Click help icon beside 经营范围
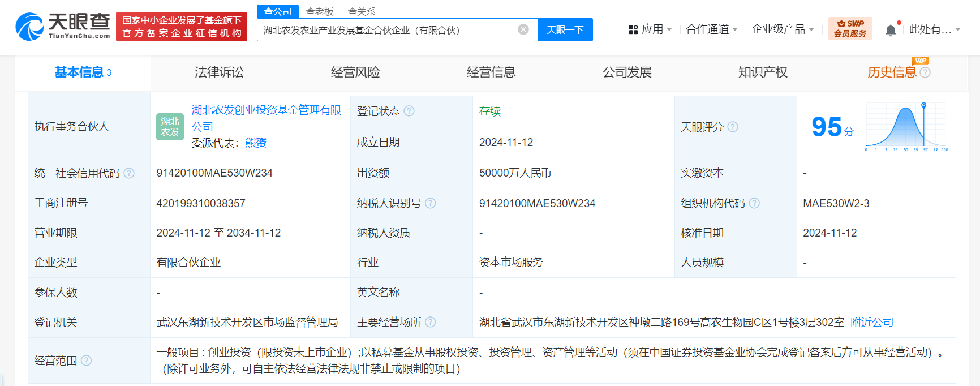The image size is (980, 386). point(87,361)
